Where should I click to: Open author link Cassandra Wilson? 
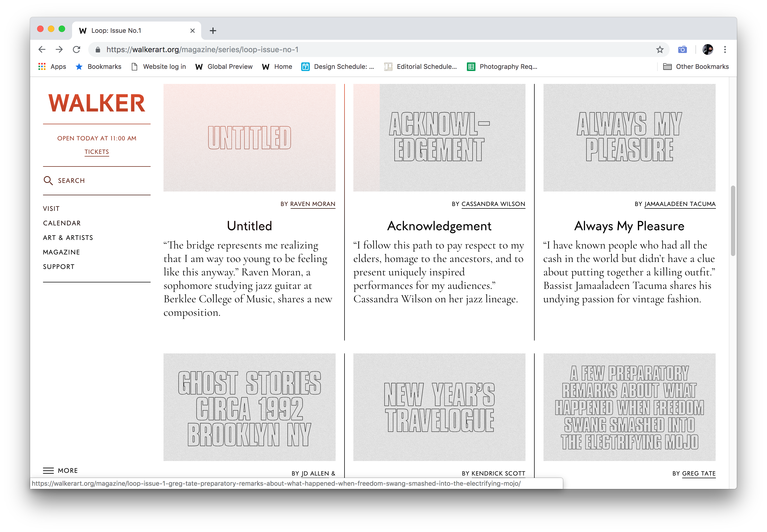(493, 204)
